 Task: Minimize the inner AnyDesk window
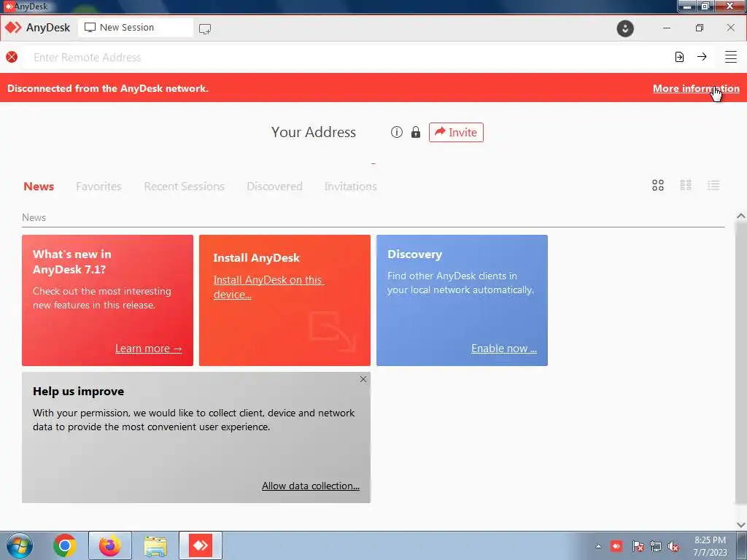click(667, 28)
